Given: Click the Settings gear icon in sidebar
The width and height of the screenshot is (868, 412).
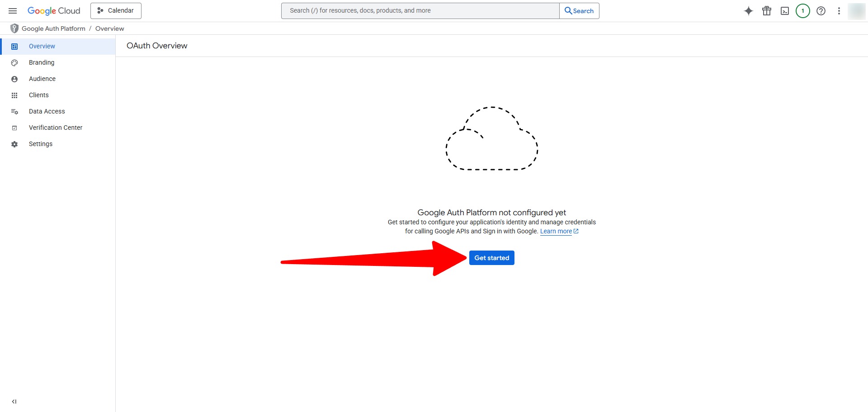Looking at the screenshot, I should (14, 144).
